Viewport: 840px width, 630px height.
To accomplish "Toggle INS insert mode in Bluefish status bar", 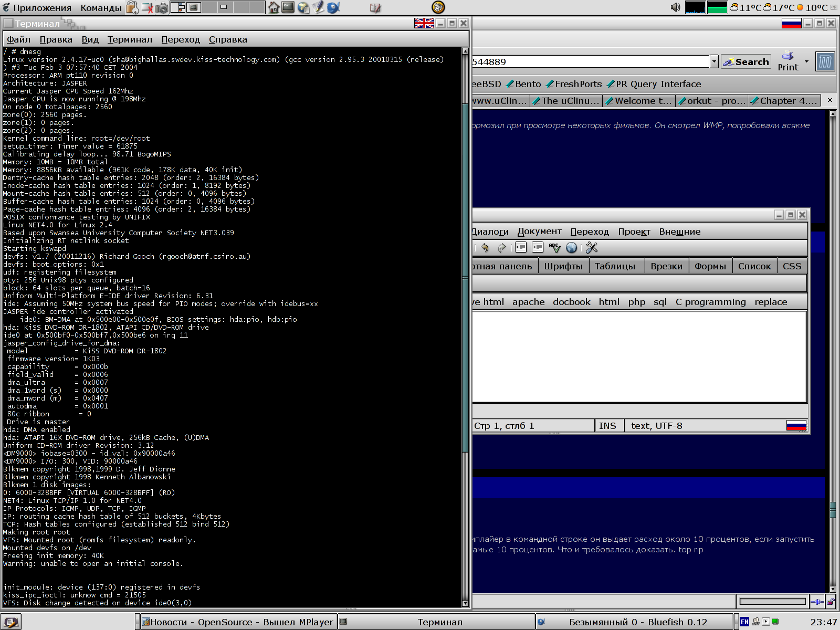I will [x=607, y=426].
